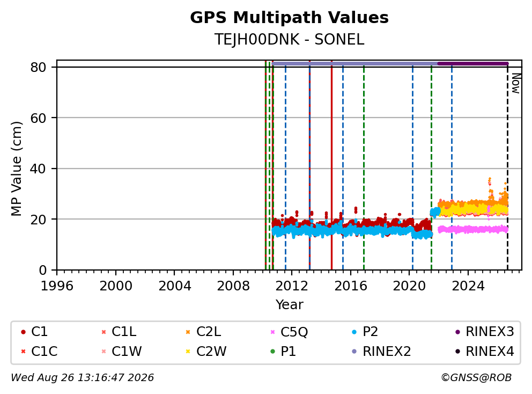The image size is (532, 394).
Task: Click the TEJH00DNK - SONEL subtitle
Action: tap(289, 40)
